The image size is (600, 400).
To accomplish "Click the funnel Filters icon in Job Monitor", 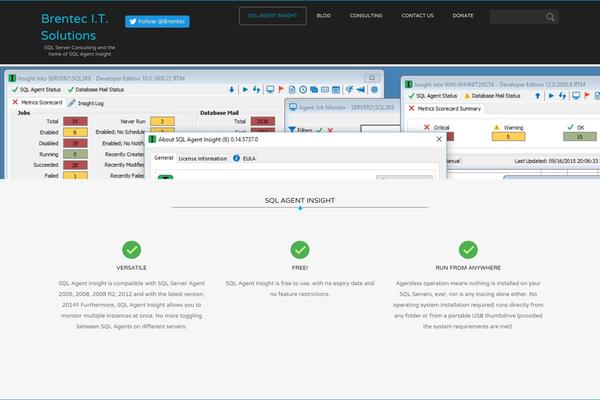I will [x=292, y=130].
